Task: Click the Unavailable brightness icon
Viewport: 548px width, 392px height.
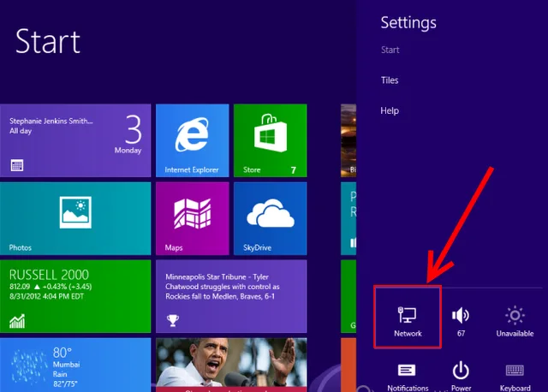Action: (515, 315)
